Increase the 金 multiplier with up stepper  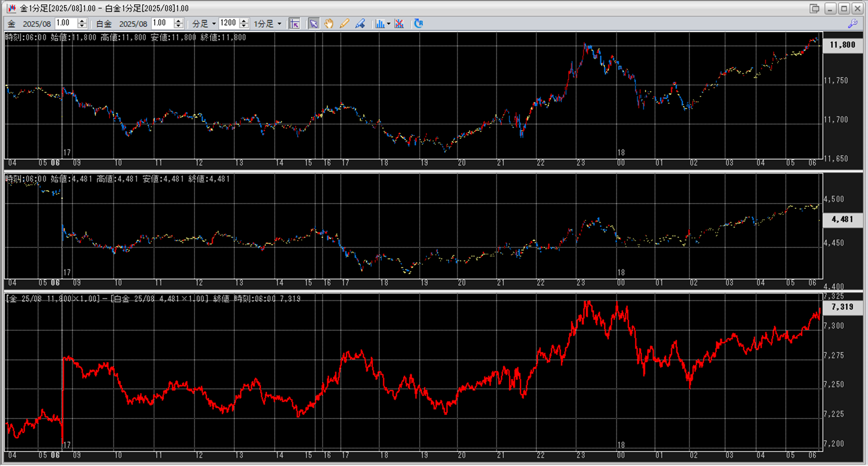(82, 21)
